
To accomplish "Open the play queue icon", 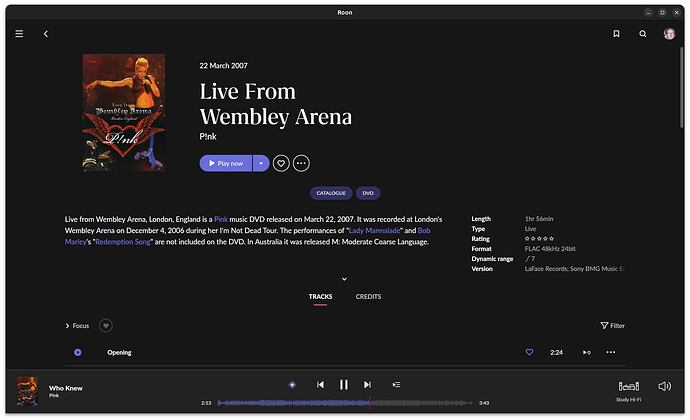I will [x=396, y=385].
